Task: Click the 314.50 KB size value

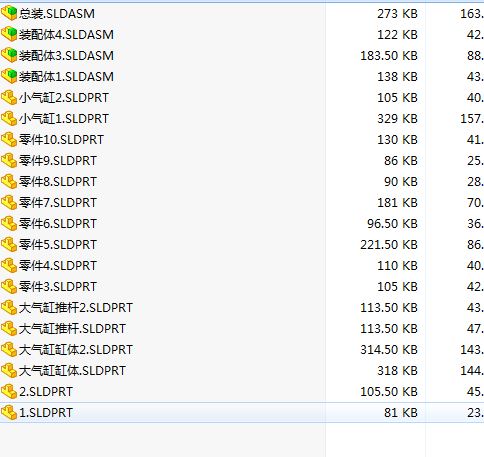Action: pyautogui.click(x=389, y=350)
